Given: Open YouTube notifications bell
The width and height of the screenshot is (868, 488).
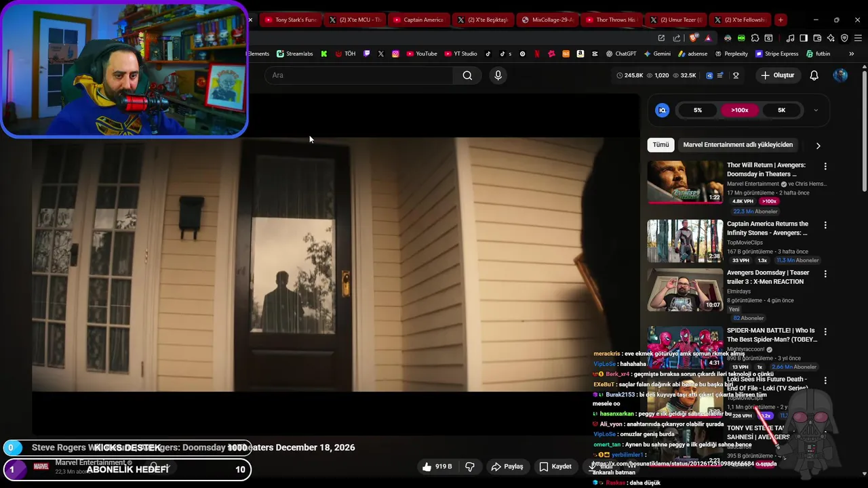Looking at the screenshot, I should (814, 75).
